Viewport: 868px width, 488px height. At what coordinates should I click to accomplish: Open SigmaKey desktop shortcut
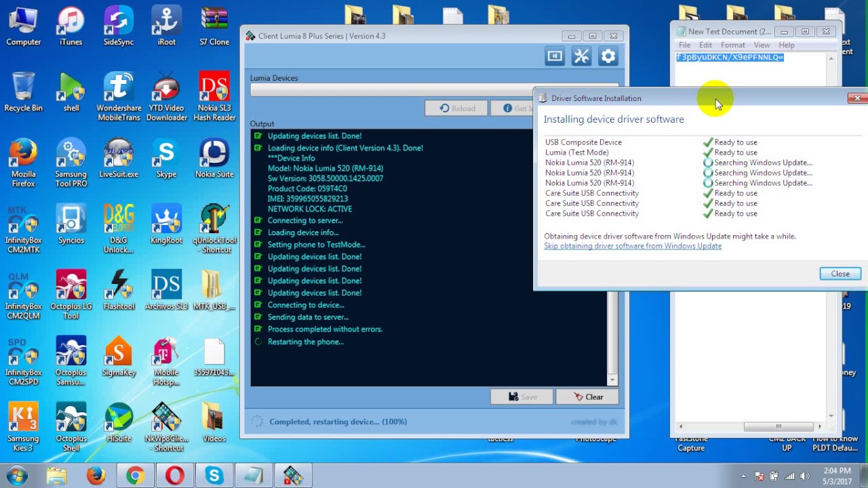(119, 357)
